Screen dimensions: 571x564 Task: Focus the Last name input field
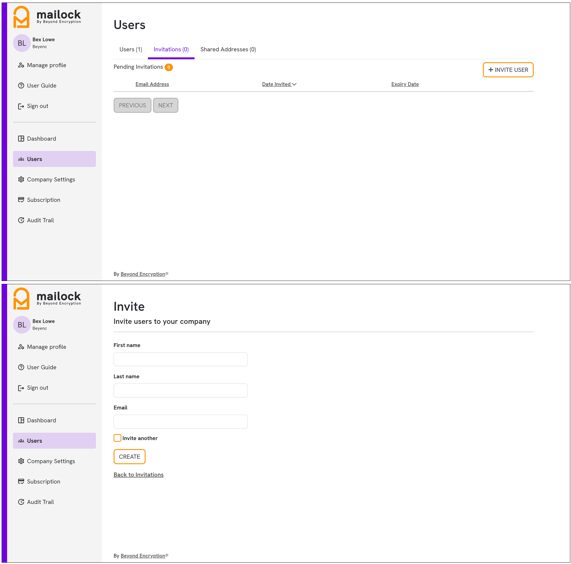click(181, 390)
